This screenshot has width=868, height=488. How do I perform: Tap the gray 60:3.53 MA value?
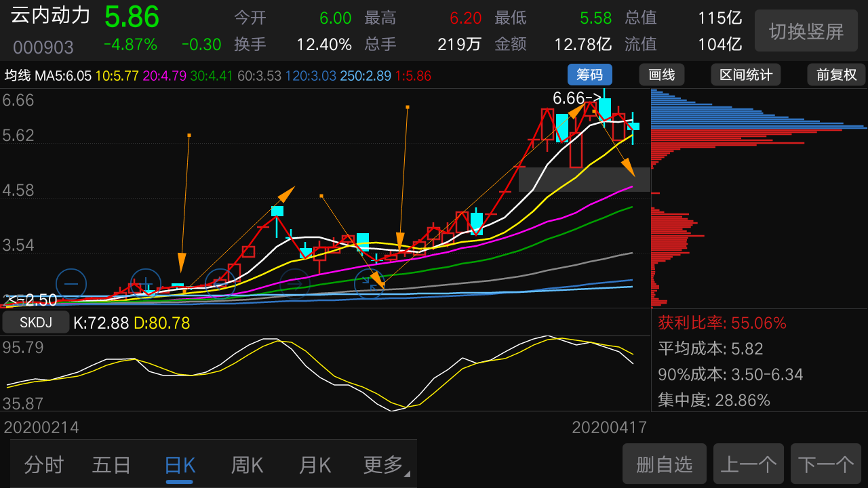coord(259,75)
